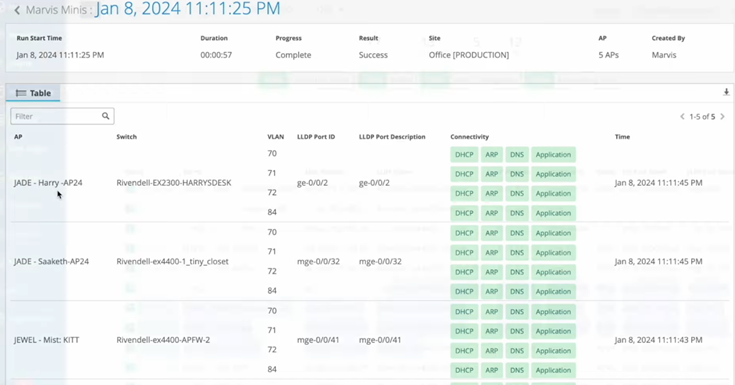This screenshot has height=385, width=735.
Task: Open switch Rivendell-EX2300-HARRYSDESK
Action: click(174, 182)
